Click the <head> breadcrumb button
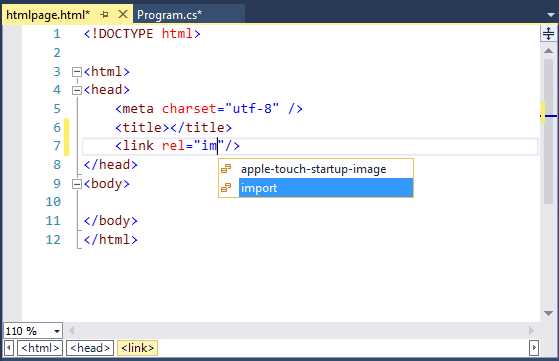The width and height of the screenshot is (559, 361). [x=90, y=347]
